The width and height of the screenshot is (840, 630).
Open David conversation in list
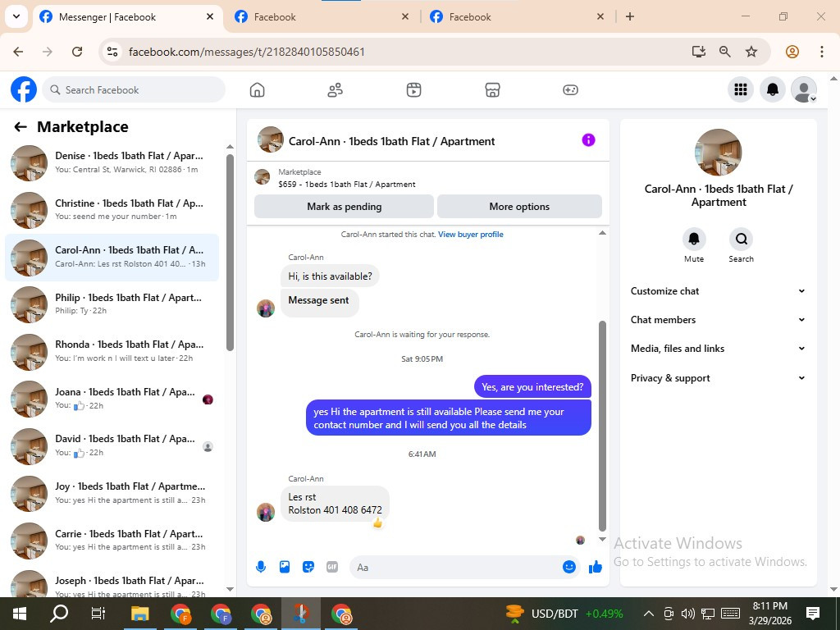112,445
